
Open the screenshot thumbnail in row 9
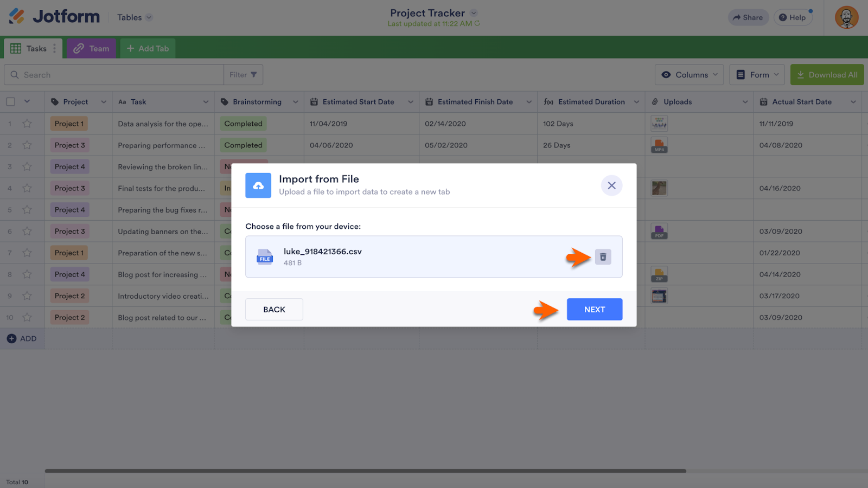tap(659, 296)
